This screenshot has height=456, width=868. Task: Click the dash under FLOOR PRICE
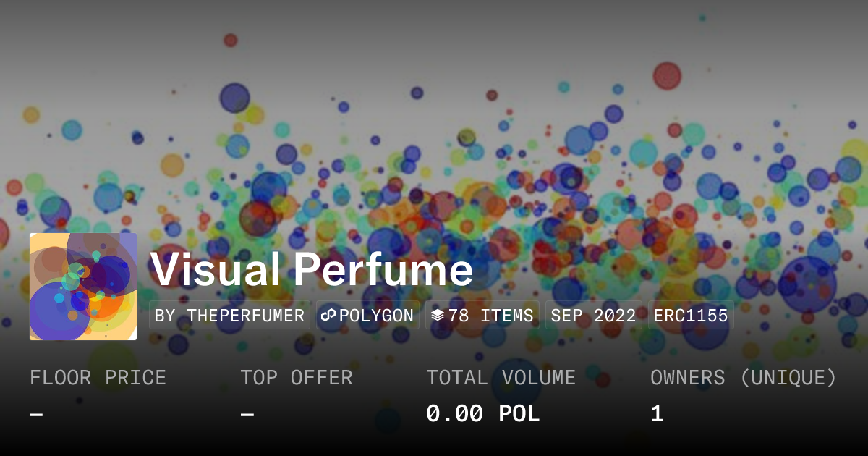[34, 413]
